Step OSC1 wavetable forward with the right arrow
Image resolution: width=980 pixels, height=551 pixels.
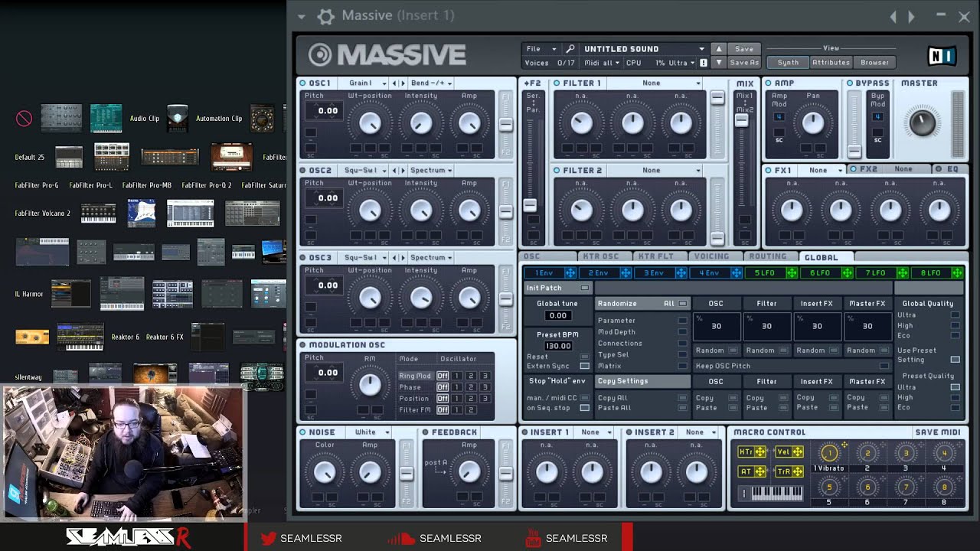click(x=403, y=83)
